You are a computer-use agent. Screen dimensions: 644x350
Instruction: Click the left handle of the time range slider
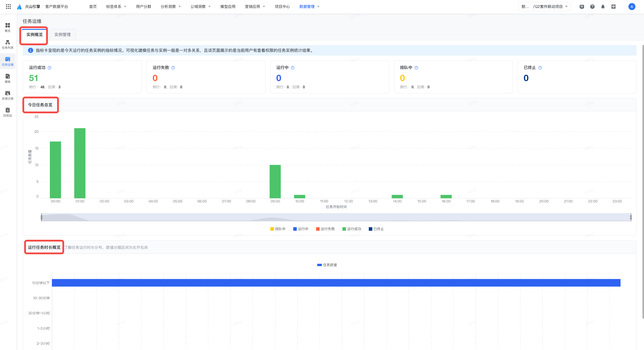click(42, 217)
